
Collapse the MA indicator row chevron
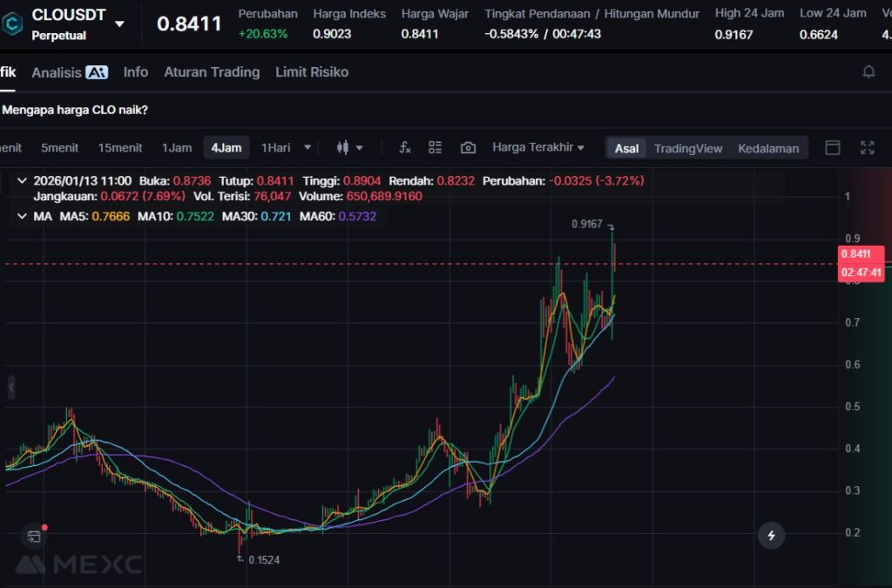[22, 216]
